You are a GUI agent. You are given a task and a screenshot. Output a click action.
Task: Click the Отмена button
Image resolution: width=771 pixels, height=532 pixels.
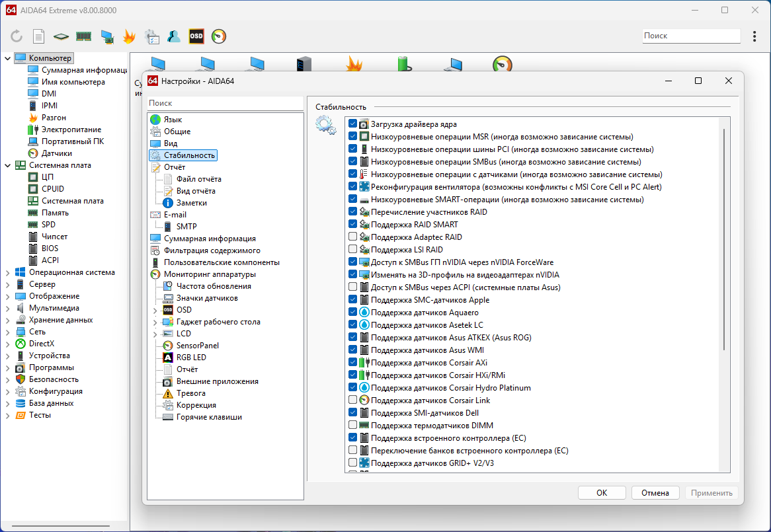pyautogui.click(x=655, y=493)
